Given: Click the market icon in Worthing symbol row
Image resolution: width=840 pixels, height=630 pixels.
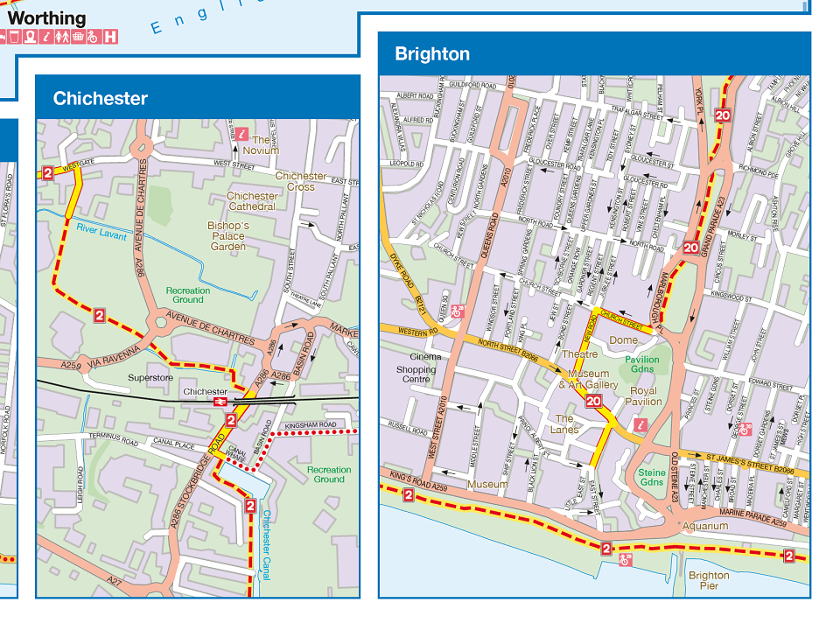Looking at the screenshot, I should [77, 38].
